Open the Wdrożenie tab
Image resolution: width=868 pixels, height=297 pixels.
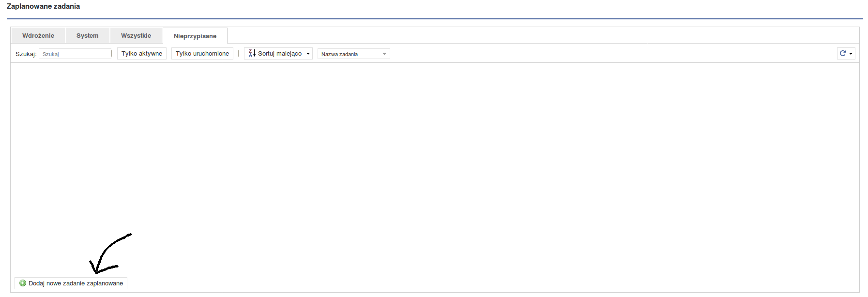[x=38, y=36]
